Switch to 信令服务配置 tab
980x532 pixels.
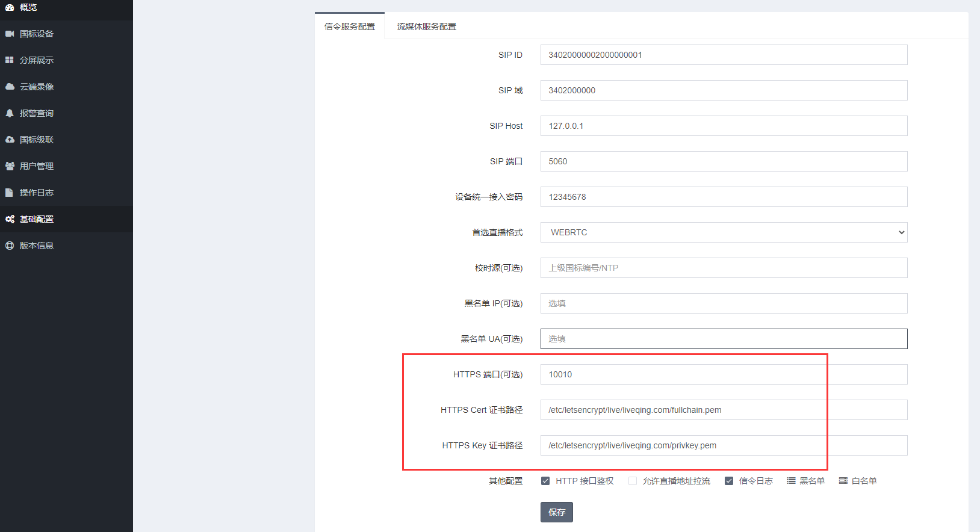[x=350, y=26]
